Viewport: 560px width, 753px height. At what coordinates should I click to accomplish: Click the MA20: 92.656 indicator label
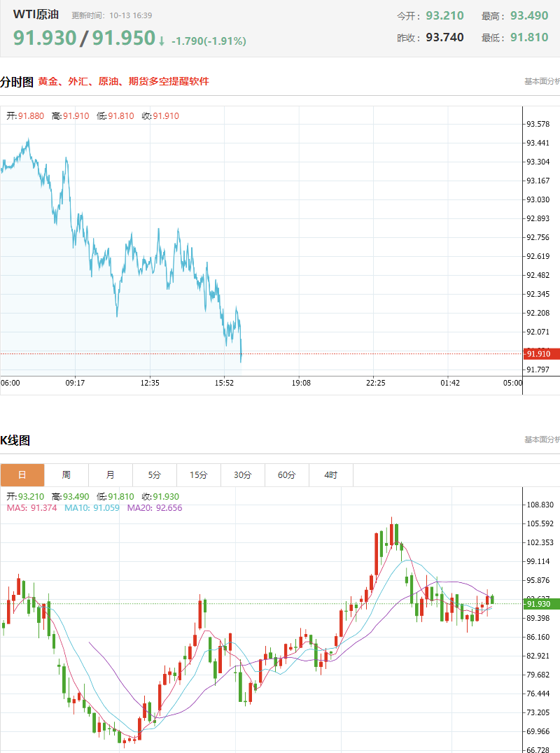click(x=155, y=508)
